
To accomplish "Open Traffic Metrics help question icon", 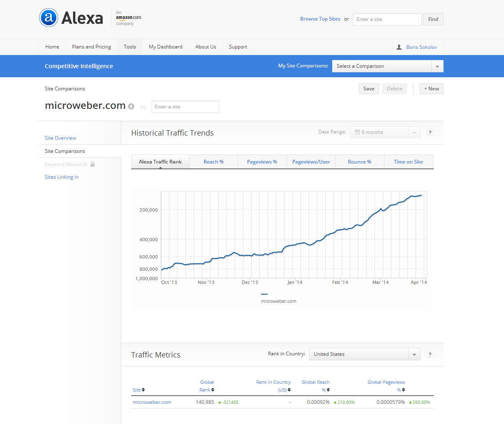I will 430,354.
